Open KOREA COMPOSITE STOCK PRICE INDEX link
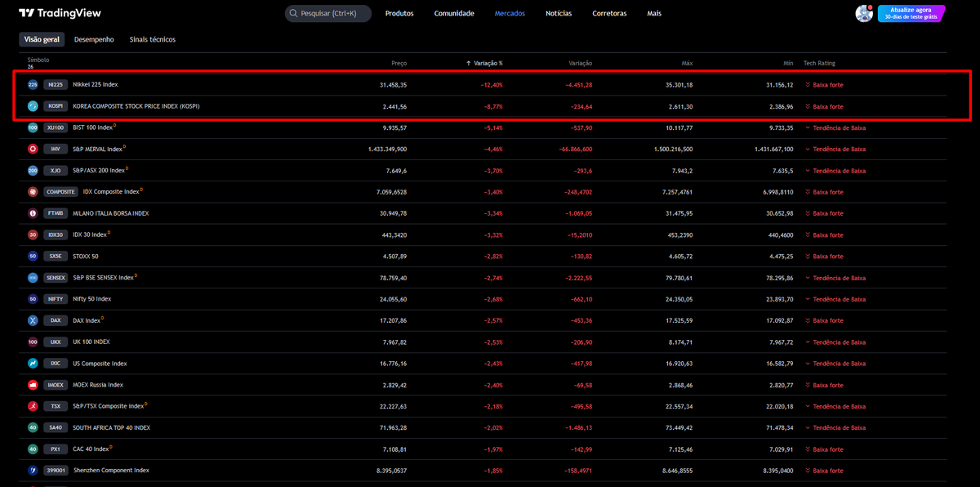 [136, 106]
